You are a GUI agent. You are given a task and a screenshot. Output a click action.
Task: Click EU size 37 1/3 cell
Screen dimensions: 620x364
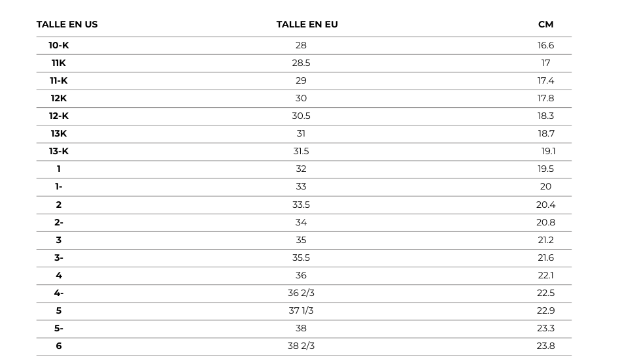click(x=301, y=310)
